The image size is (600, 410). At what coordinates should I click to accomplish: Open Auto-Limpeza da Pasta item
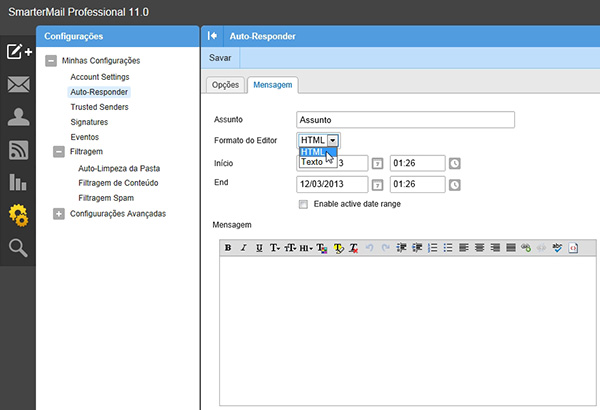[119, 168]
